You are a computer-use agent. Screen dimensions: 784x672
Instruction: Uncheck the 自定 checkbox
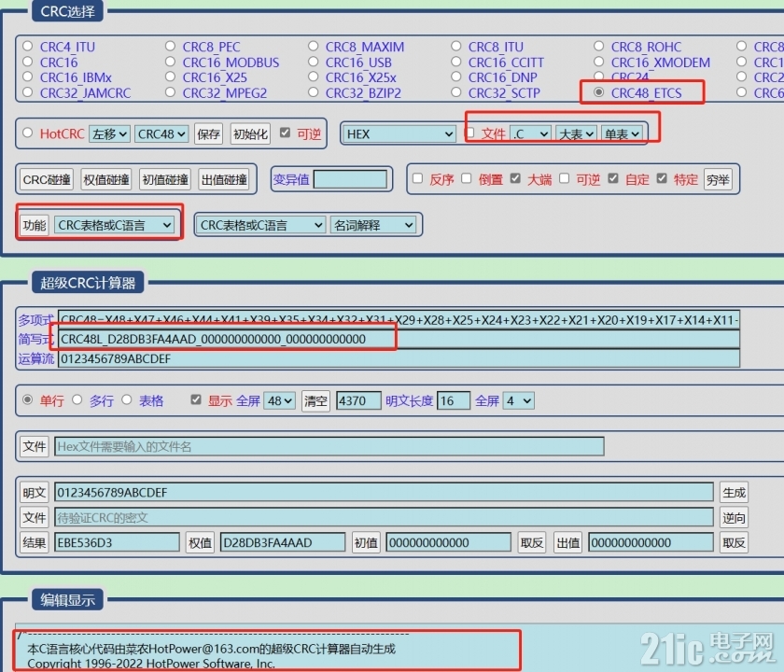point(613,178)
